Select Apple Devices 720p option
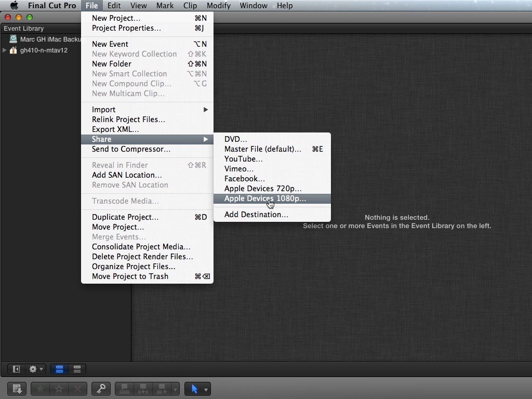The width and height of the screenshot is (532, 399). click(272, 188)
